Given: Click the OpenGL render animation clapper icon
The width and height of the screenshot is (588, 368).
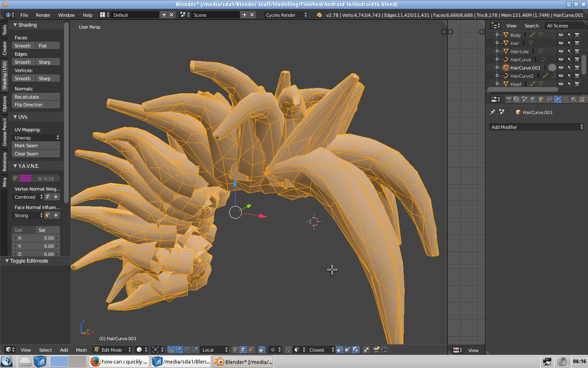Looking at the screenshot, I should coord(384,350).
